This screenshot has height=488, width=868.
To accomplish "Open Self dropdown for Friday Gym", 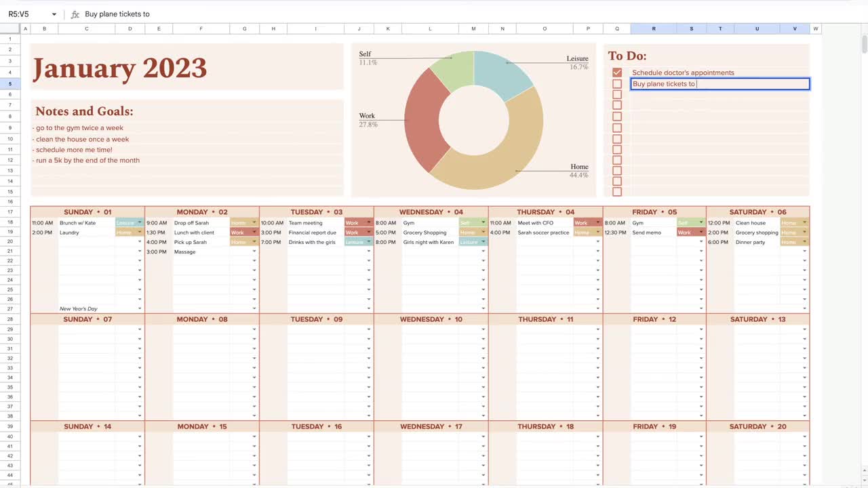I will click(701, 223).
